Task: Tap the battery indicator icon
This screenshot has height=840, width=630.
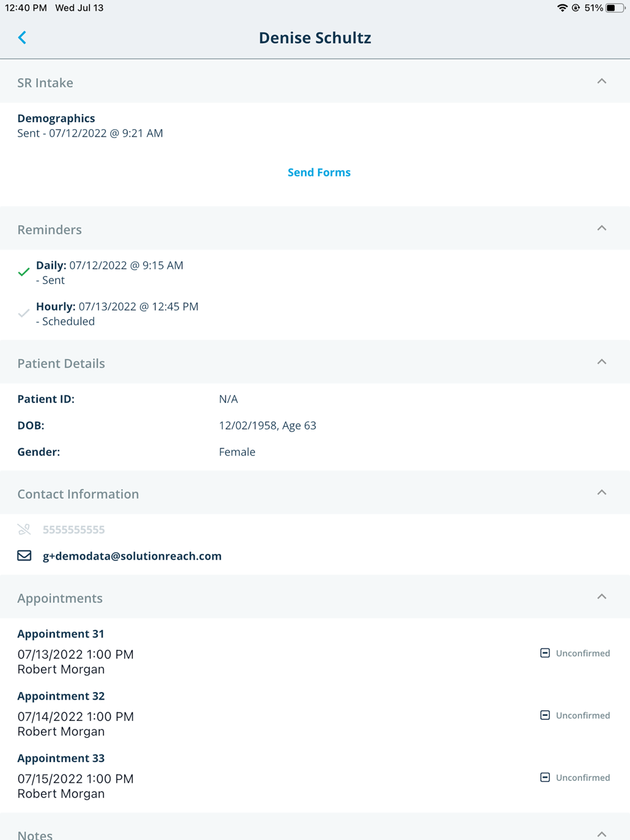Action: tap(614, 8)
